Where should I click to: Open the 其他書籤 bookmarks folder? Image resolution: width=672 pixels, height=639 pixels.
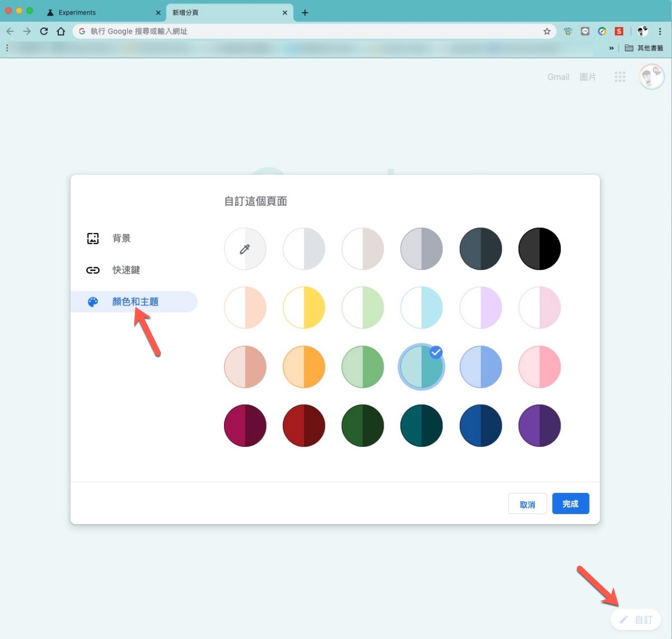coord(644,48)
